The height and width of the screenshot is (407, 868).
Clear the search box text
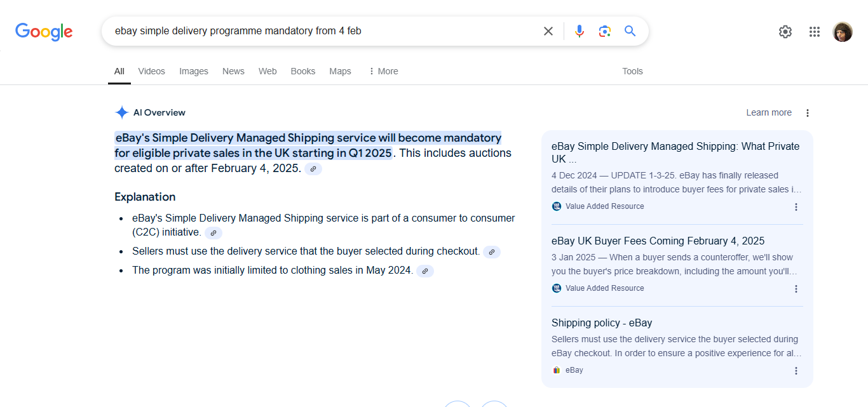548,31
